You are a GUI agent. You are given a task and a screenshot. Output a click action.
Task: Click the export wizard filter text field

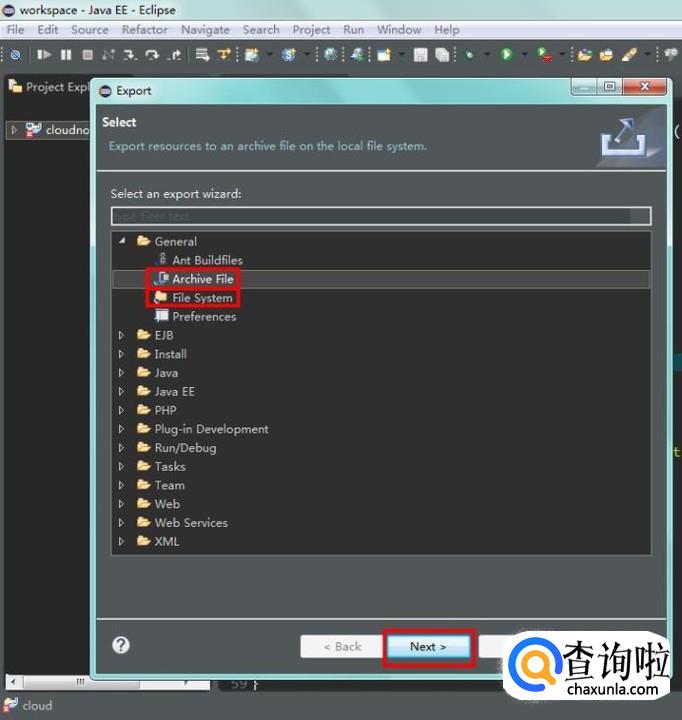pyautogui.click(x=381, y=216)
